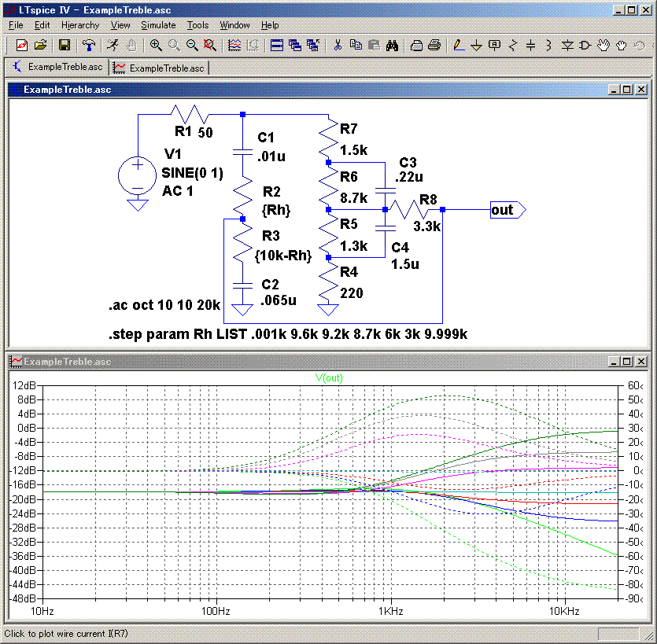
Task: Select the Capacitor placement tool
Action: [x=531, y=45]
